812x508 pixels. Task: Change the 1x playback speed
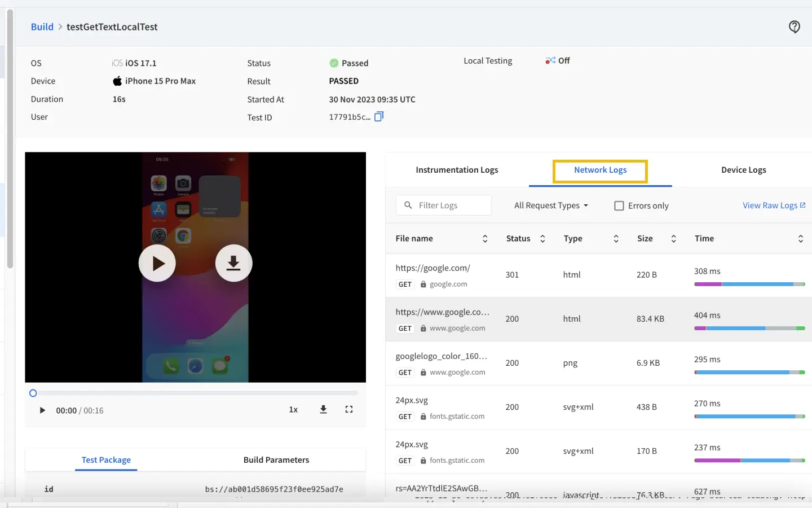pyautogui.click(x=293, y=410)
